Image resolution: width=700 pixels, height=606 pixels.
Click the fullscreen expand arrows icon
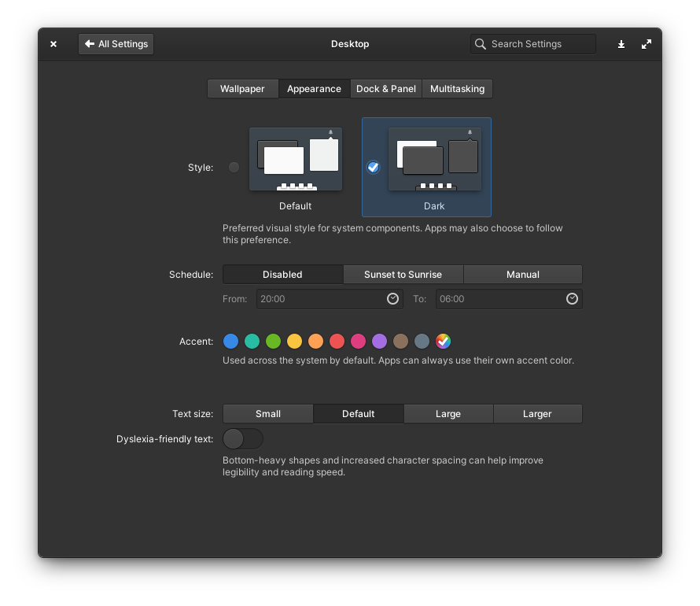coord(647,44)
